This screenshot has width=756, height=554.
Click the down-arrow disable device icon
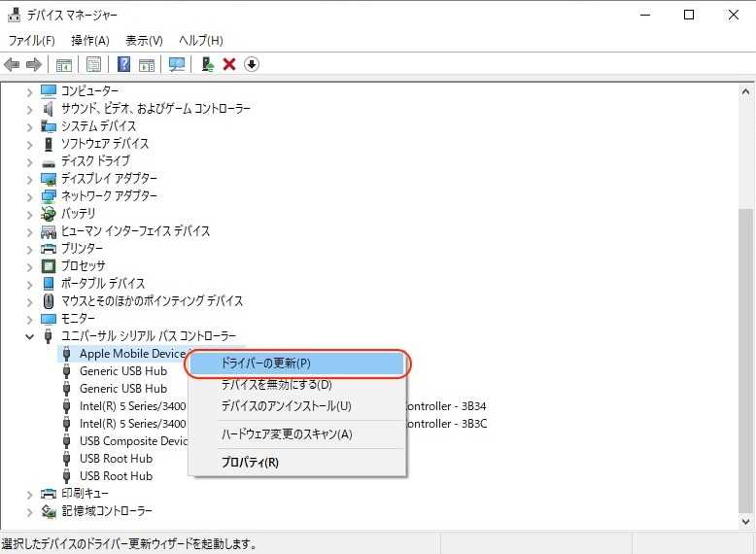point(252,64)
